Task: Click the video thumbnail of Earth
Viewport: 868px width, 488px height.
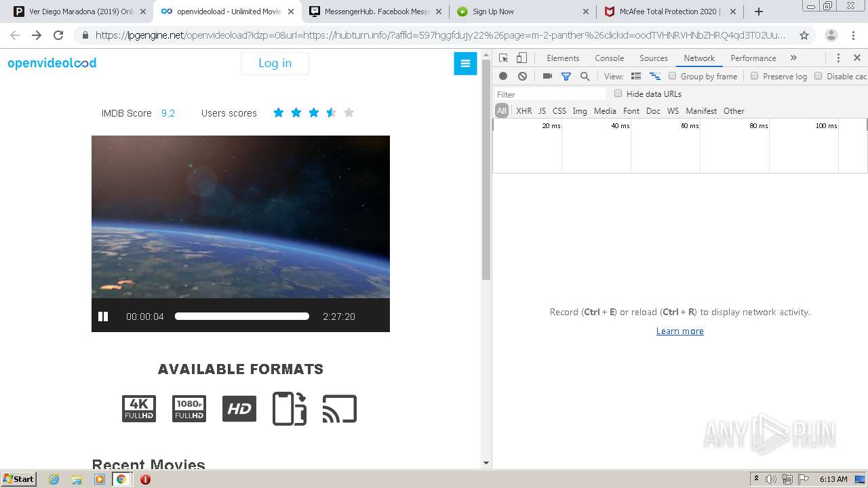Action: (241, 217)
